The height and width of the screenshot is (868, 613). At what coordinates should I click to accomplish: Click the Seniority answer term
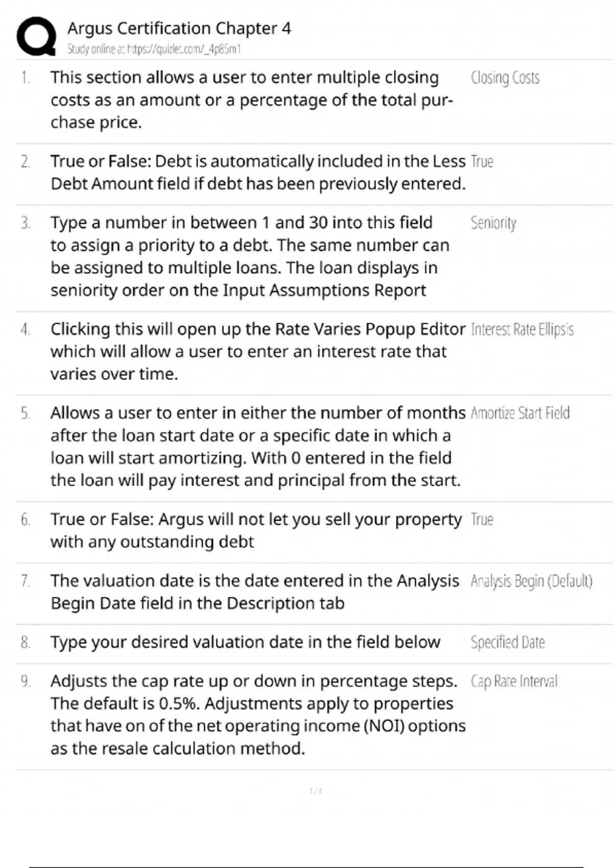pyautogui.click(x=493, y=223)
